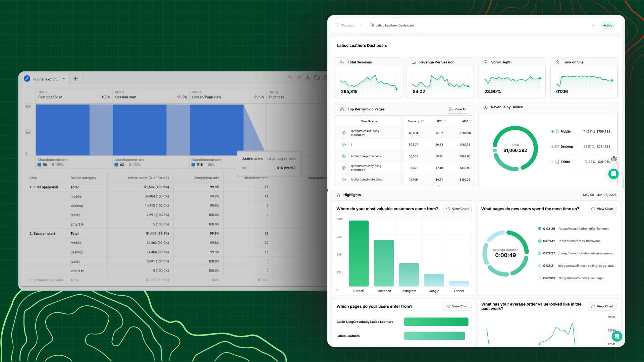View Chart for most valuable customers
Viewport: 644px width, 362px height.
pyautogui.click(x=457, y=209)
